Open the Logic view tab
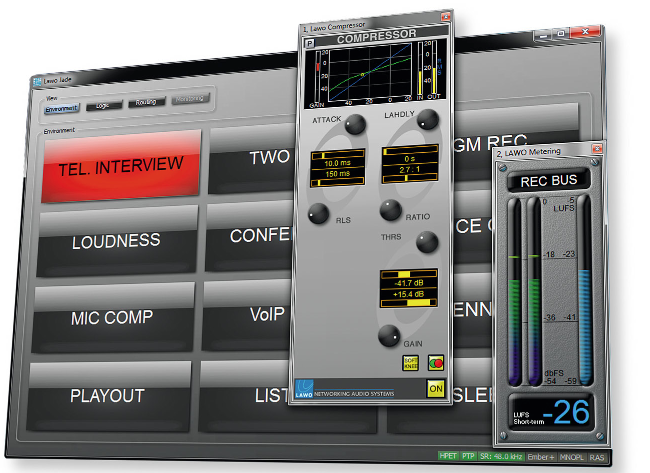The image size is (650, 473). [x=103, y=103]
